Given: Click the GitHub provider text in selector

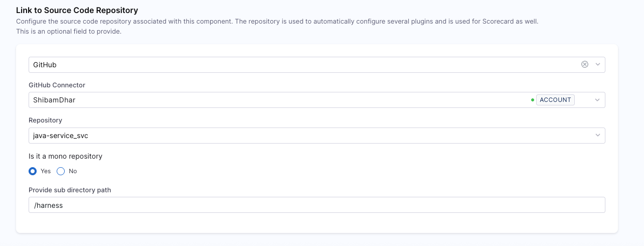Looking at the screenshot, I should (x=45, y=65).
